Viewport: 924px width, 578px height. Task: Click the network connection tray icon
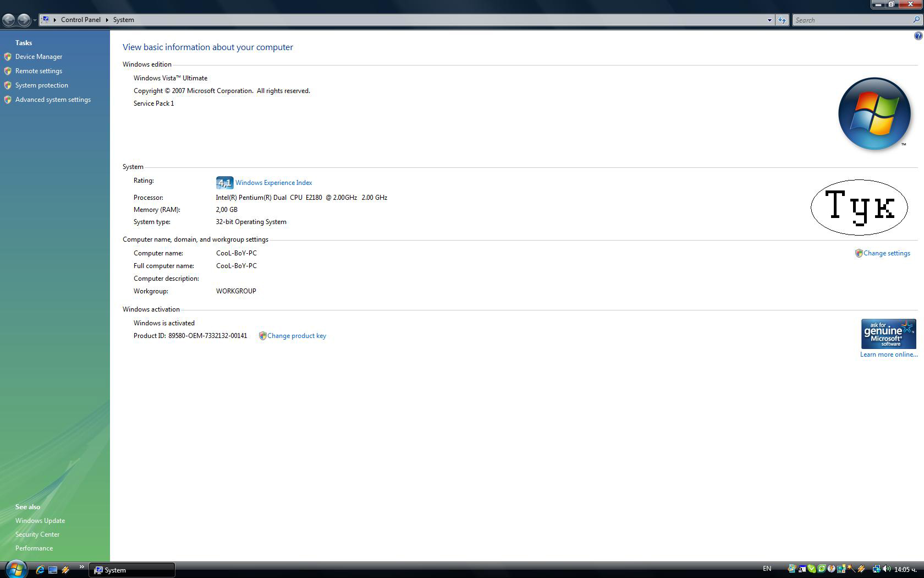pyautogui.click(x=877, y=569)
